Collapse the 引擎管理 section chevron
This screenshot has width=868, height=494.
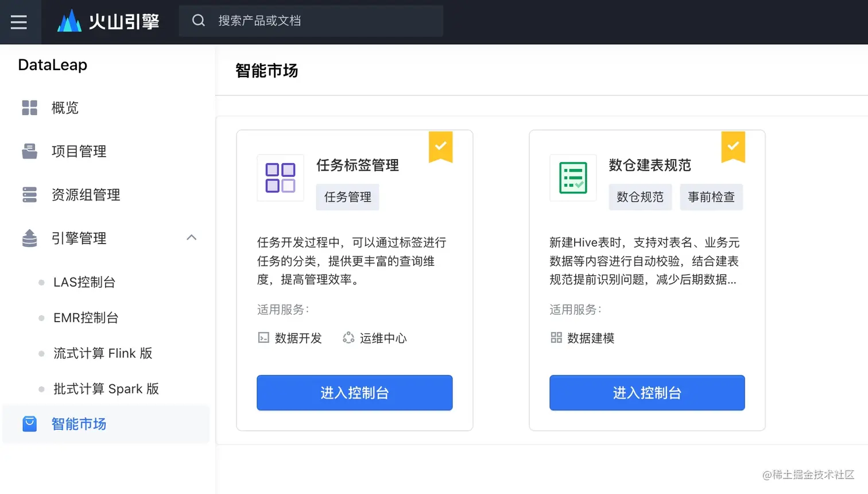[192, 237]
